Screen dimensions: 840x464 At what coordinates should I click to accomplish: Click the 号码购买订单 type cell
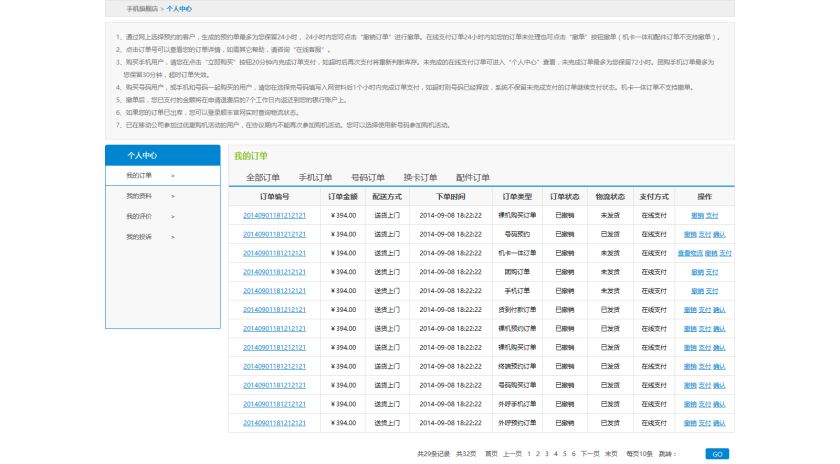pyautogui.click(x=517, y=385)
